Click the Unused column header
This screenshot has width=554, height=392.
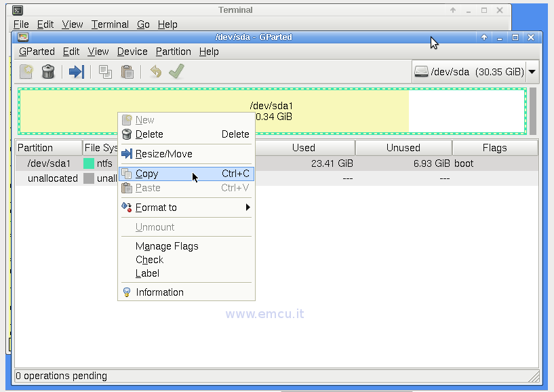[x=404, y=148]
